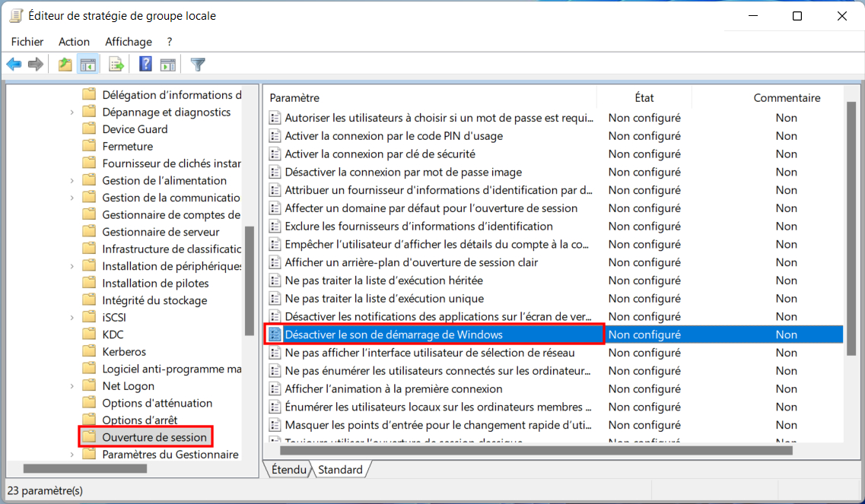
Task: Click the policy icon for clé de sécurité
Action: tap(275, 154)
